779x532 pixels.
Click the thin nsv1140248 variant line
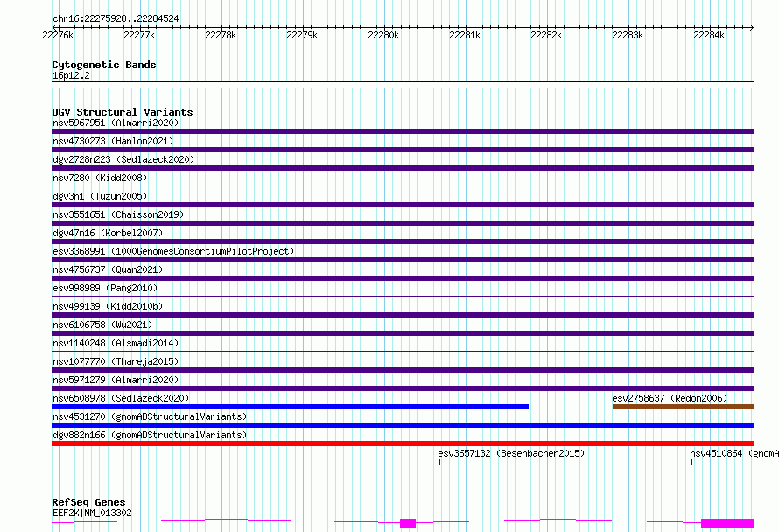403,351
